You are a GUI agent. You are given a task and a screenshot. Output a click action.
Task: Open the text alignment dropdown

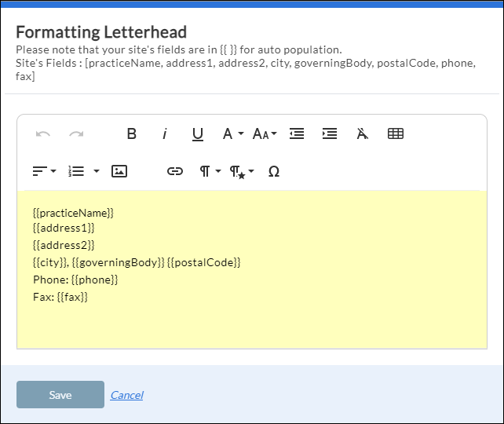[44, 171]
